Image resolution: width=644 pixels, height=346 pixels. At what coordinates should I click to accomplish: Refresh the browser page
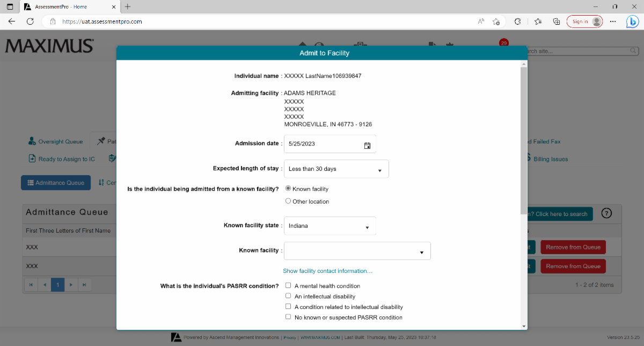click(30, 21)
